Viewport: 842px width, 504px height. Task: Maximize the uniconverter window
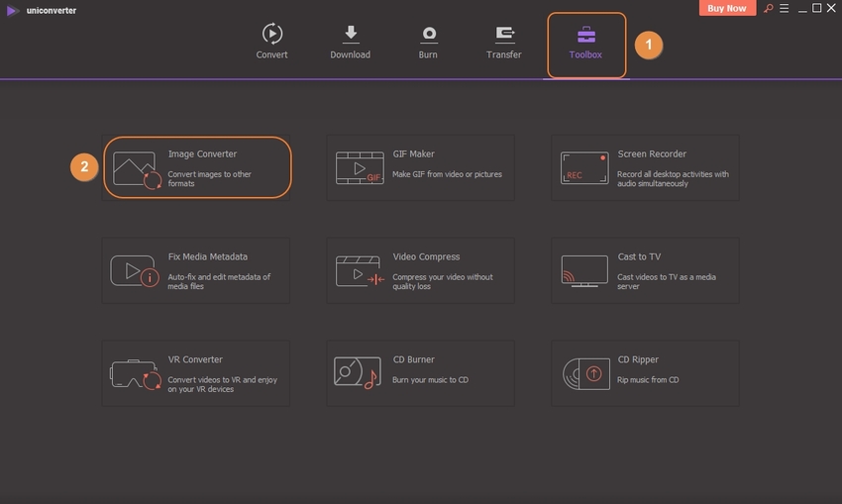[x=816, y=9]
